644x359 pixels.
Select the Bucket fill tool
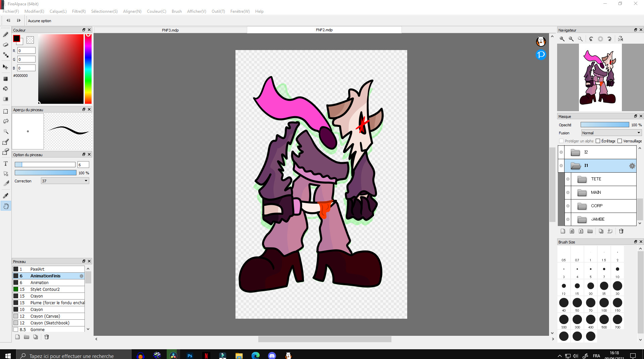pyautogui.click(x=6, y=89)
